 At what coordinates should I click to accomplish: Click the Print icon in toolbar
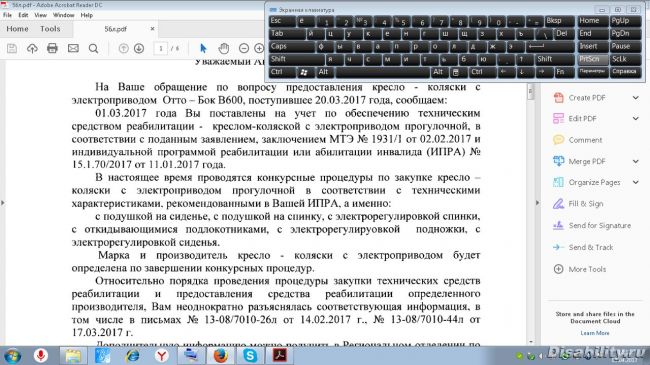[x=52, y=48]
